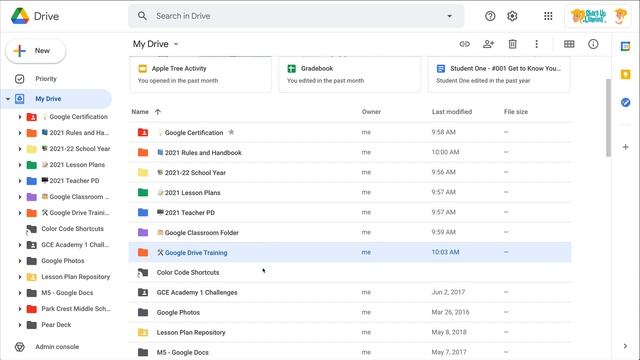Open Google Classroom sidebar folder
640x360 pixels.
tap(75, 197)
